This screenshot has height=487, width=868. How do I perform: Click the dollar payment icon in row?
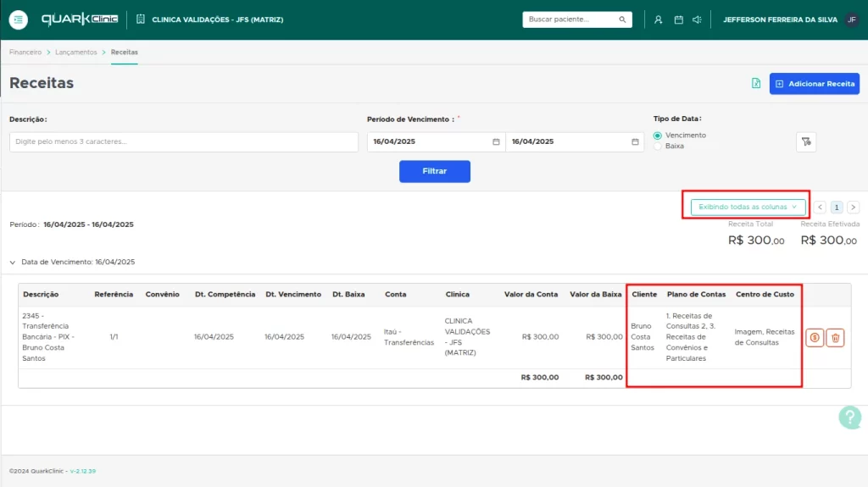pyautogui.click(x=815, y=338)
